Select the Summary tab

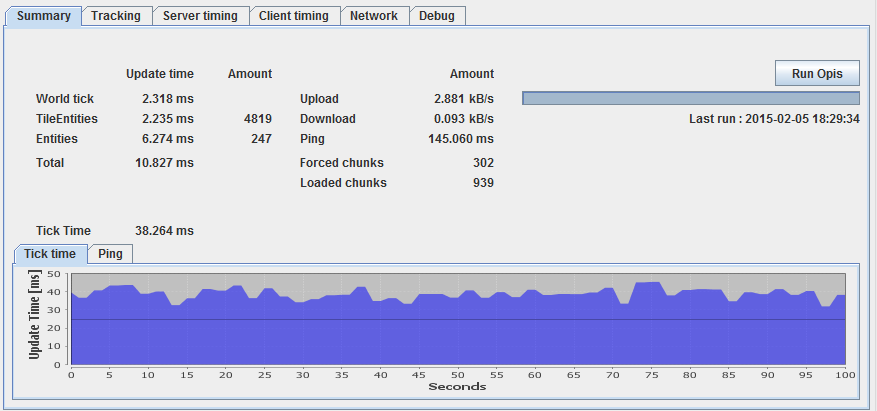[x=43, y=16]
